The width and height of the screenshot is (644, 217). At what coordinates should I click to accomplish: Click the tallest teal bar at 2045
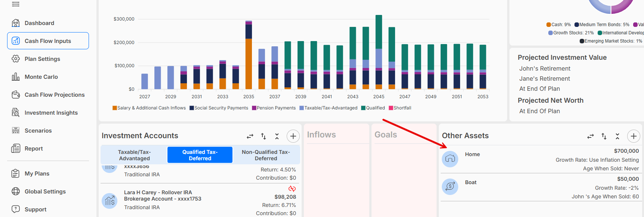click(379, 32)
